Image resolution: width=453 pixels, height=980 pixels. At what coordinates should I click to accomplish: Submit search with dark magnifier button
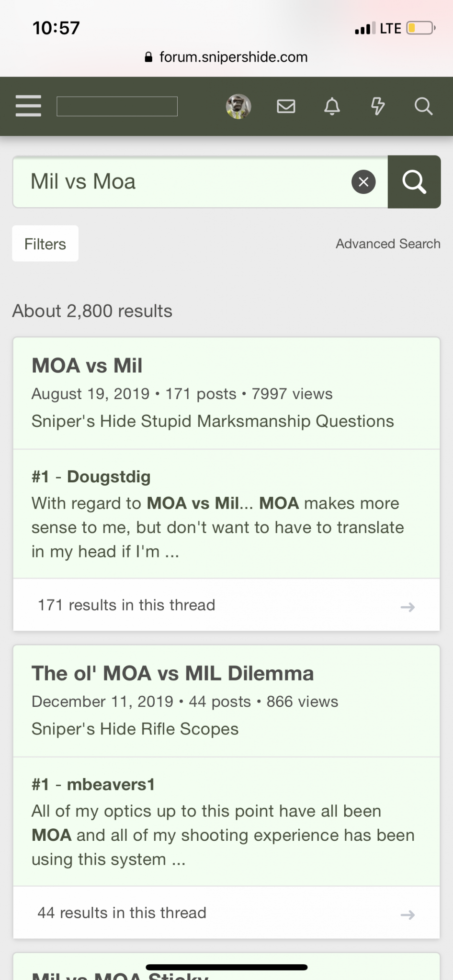tap(414, 182)
